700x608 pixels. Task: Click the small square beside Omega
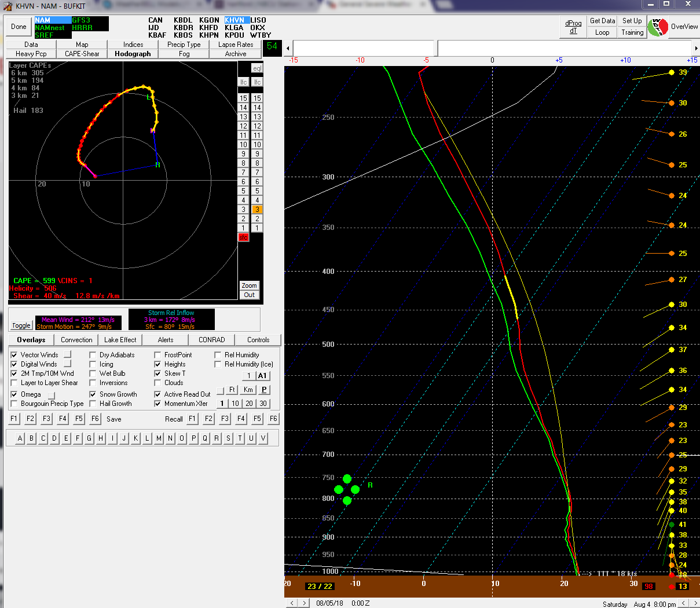(51, 395)
